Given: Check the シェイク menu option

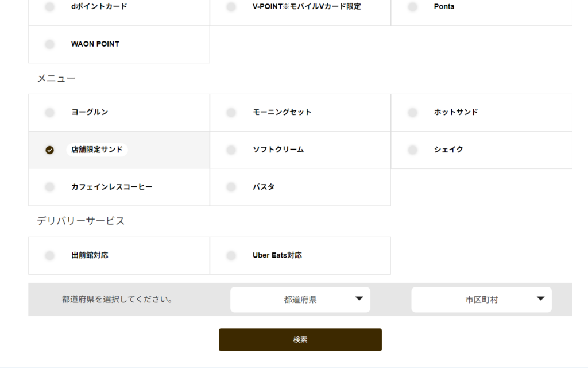Looking at the screenshot, I should [412, 150].
